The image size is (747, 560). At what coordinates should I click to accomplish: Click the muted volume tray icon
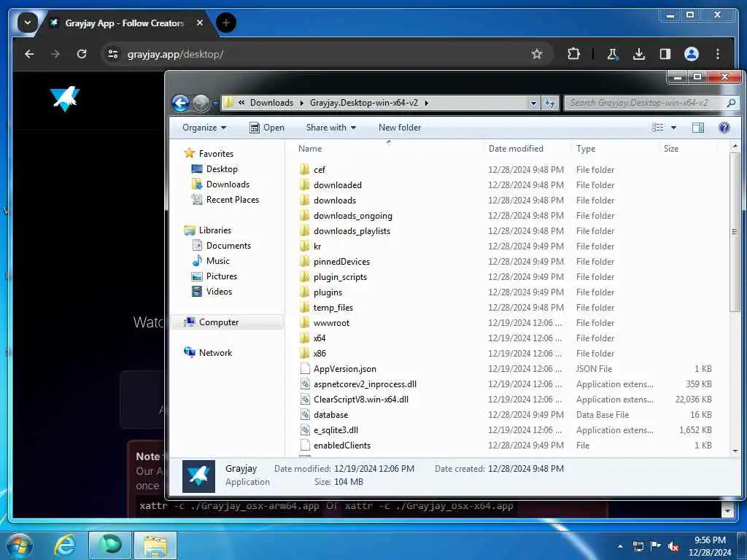(673, 547)
